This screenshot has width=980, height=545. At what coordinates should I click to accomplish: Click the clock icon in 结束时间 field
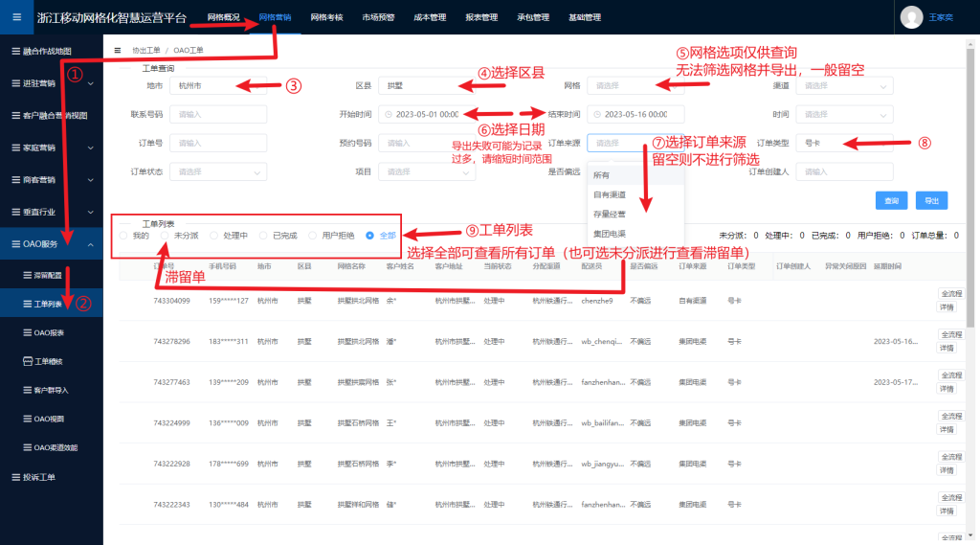click(597, 114)
